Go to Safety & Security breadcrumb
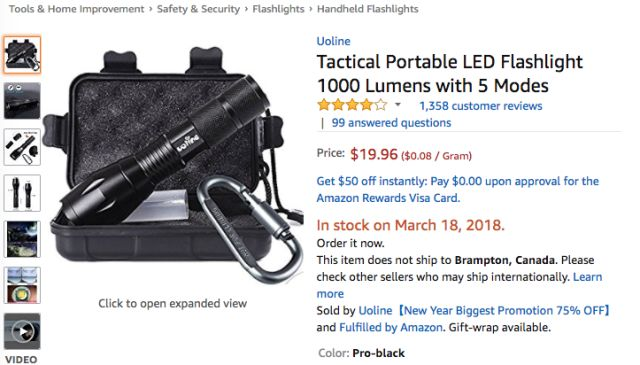The image size is (640, 365). [198, 9]
